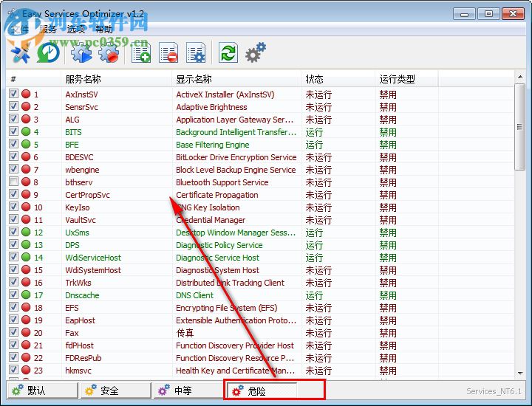This screenshot has width=532, height=406.
Task: Uncheck the FDResPub service checkbox
Action: coord(13,357)
